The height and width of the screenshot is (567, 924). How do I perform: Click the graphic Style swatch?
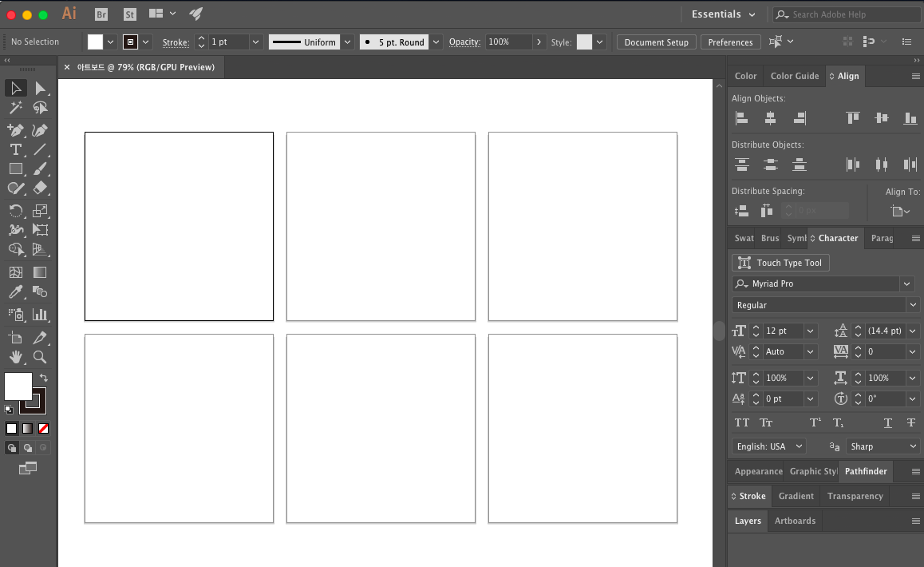pos(584,42)
